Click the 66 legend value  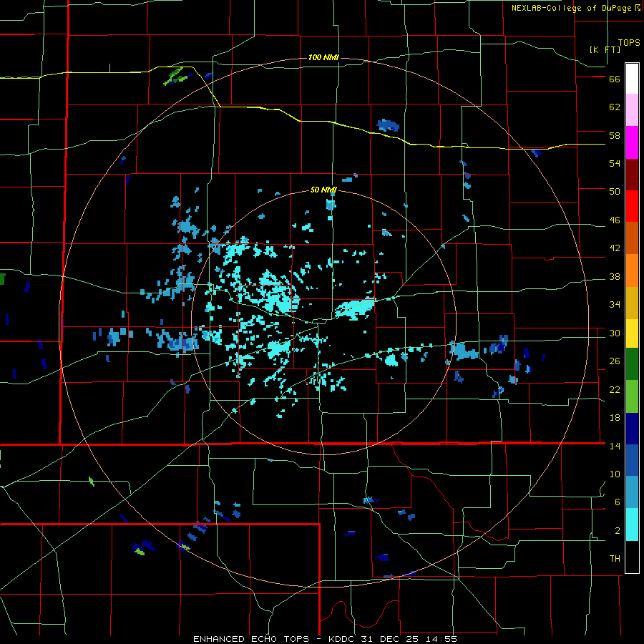[615, 79]
